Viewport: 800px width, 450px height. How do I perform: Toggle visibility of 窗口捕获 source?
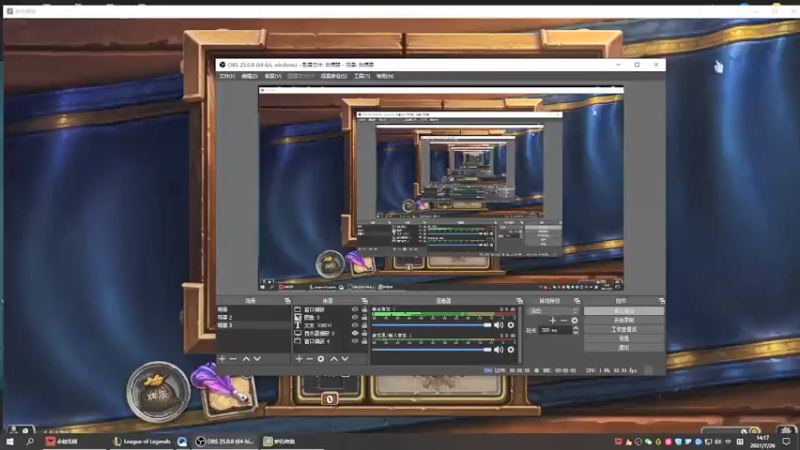point(355,310)
